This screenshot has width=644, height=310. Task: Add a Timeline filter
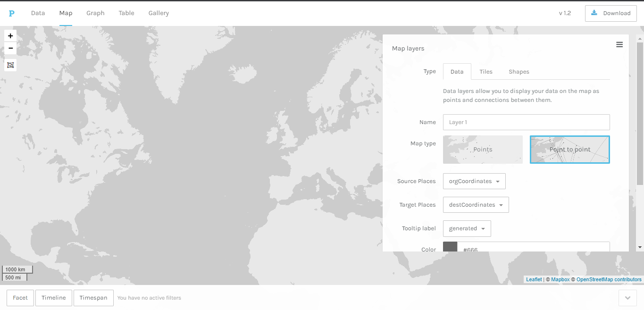point(54,298)
